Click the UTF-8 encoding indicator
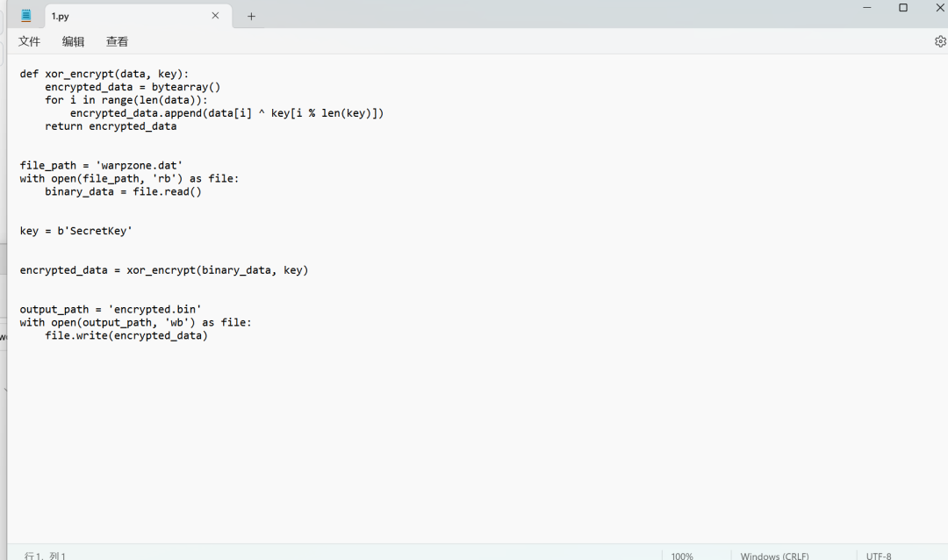 pyautogui.click(x=879, y=556)
